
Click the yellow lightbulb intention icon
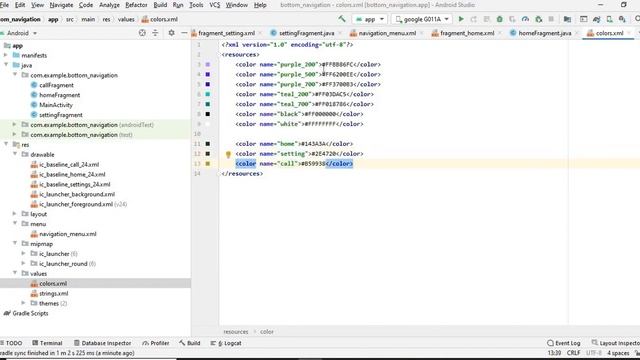click(x=228, y=154)
